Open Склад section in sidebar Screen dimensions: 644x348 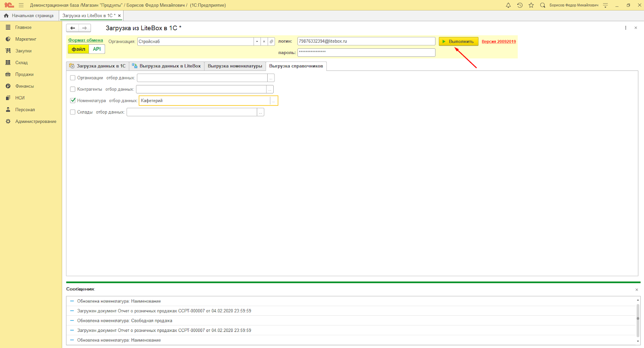pyautogui.click(x=21, y=62)
